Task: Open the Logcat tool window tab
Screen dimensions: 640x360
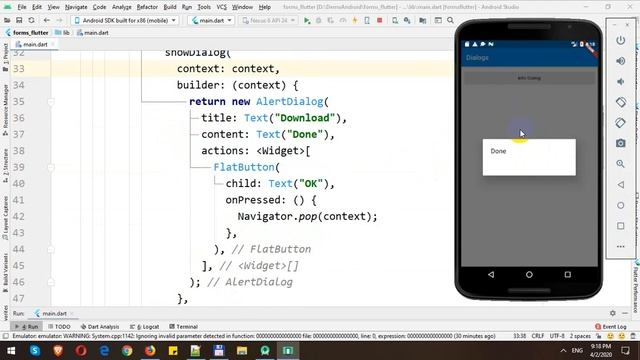Action: (x=144, y=327)
